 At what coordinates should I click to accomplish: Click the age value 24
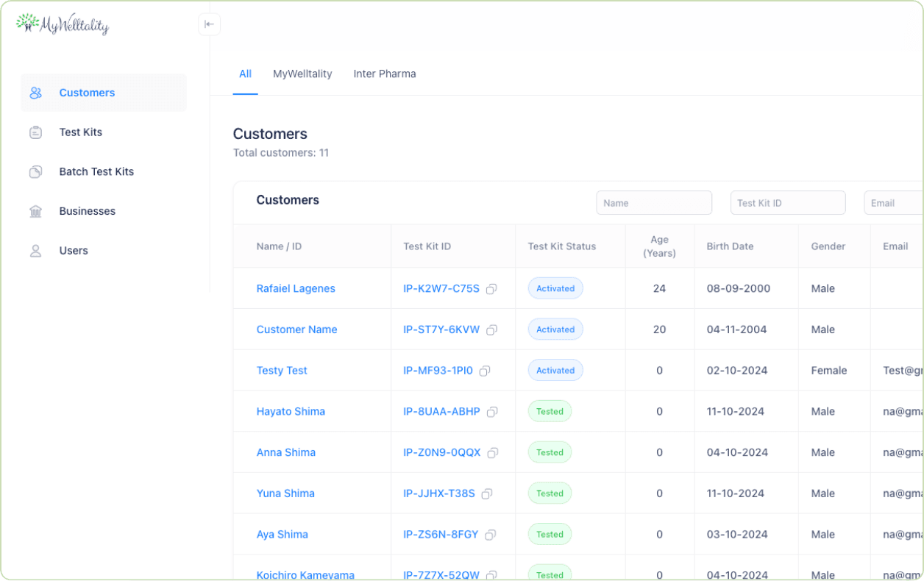point(659,288)
